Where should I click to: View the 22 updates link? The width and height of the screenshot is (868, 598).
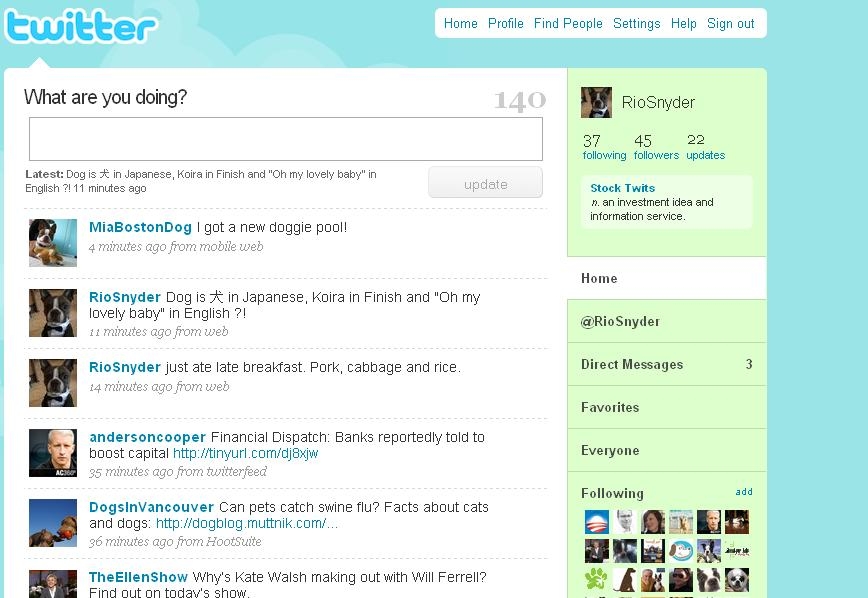[x=705, y=147]
